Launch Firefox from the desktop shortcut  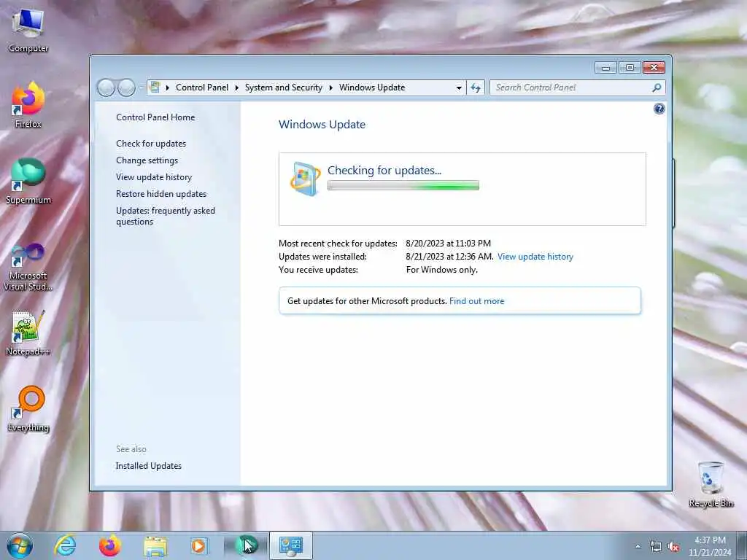pos(28,105)
